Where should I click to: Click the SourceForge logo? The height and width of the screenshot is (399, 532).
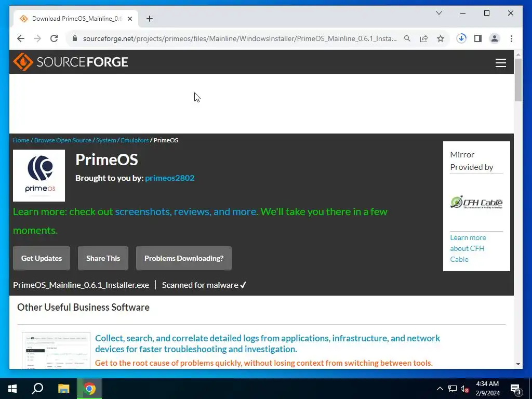pyautogui.click(x=71, y=62)
